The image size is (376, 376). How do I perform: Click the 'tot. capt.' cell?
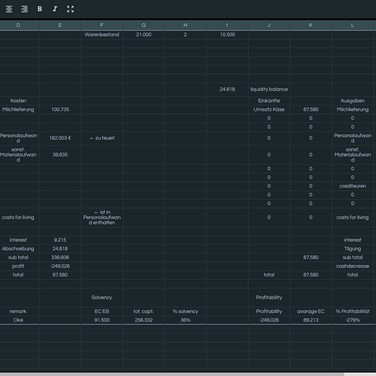tap(144, 311)
